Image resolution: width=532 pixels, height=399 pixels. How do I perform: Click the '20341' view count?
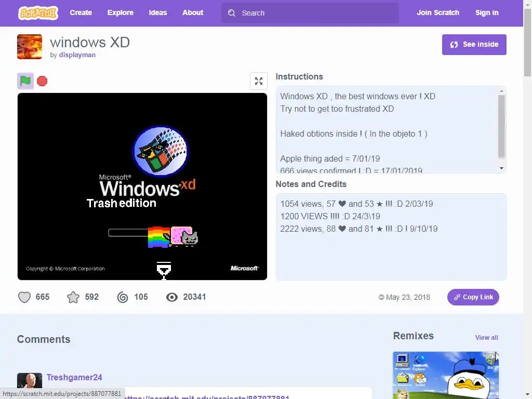[194, 297]
